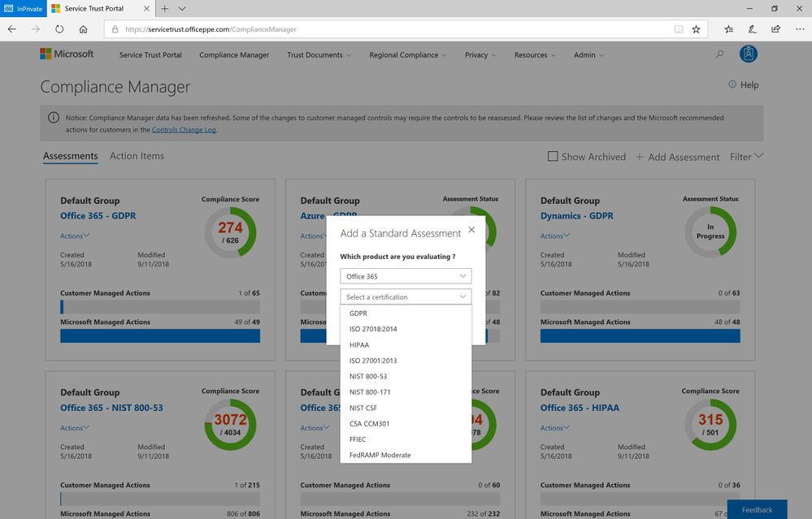Choose NIST 800-171 certification
Viewport: 812px width, 519px height.
[x=406, y=391]
